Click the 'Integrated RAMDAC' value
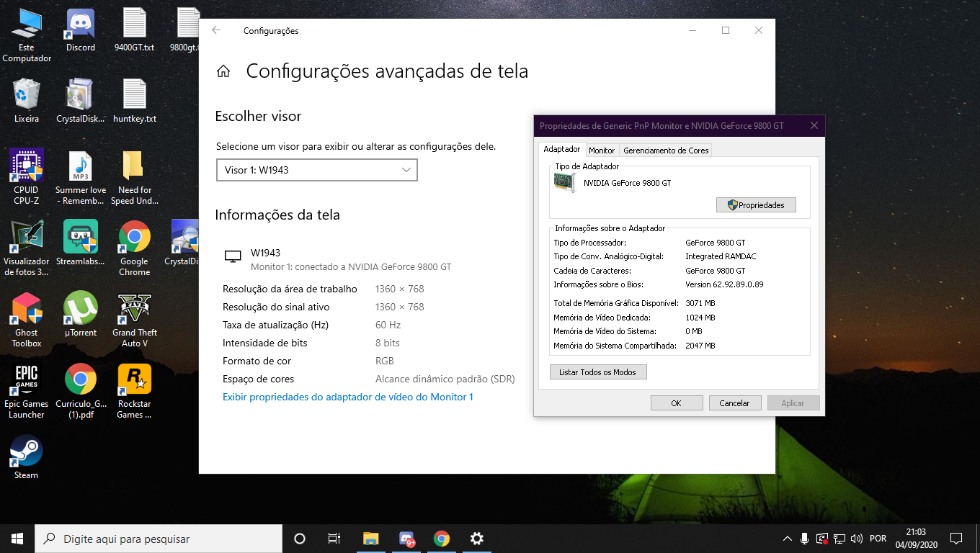 [721, 256]
